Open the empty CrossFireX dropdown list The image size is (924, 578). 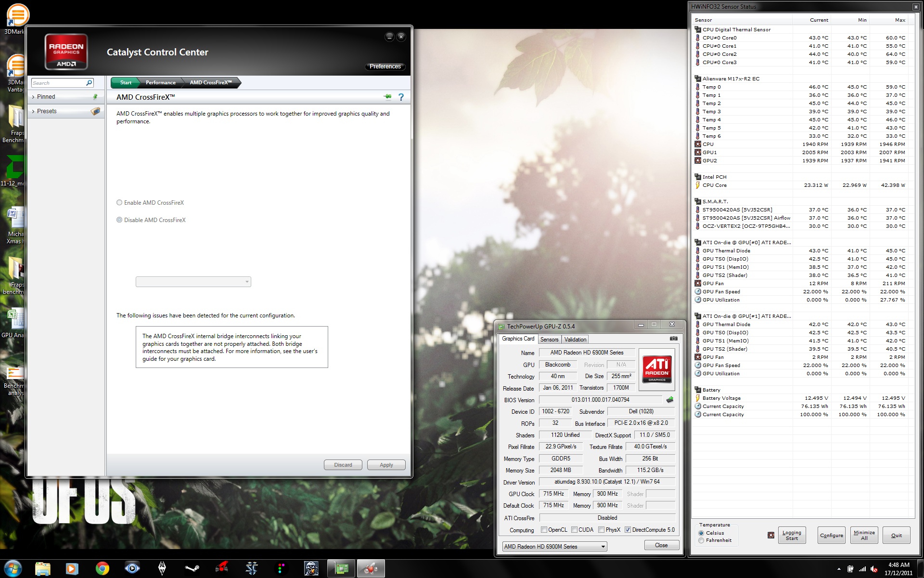click(x=193, y=282)
